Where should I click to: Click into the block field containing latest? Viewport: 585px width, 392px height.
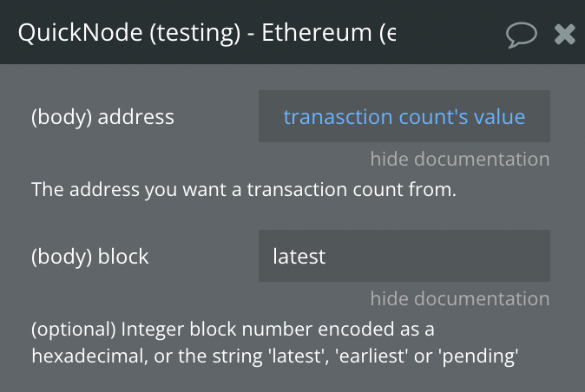click(x=404, y=256)
